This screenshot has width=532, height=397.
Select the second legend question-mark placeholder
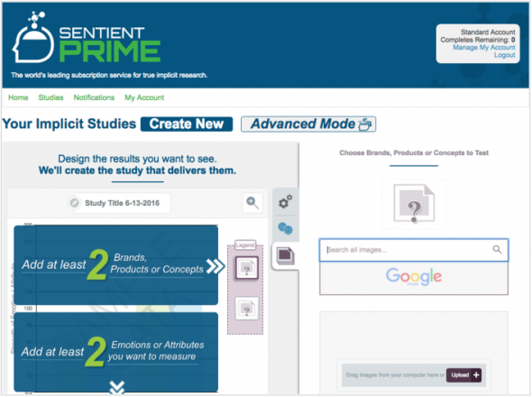(247, 309)
